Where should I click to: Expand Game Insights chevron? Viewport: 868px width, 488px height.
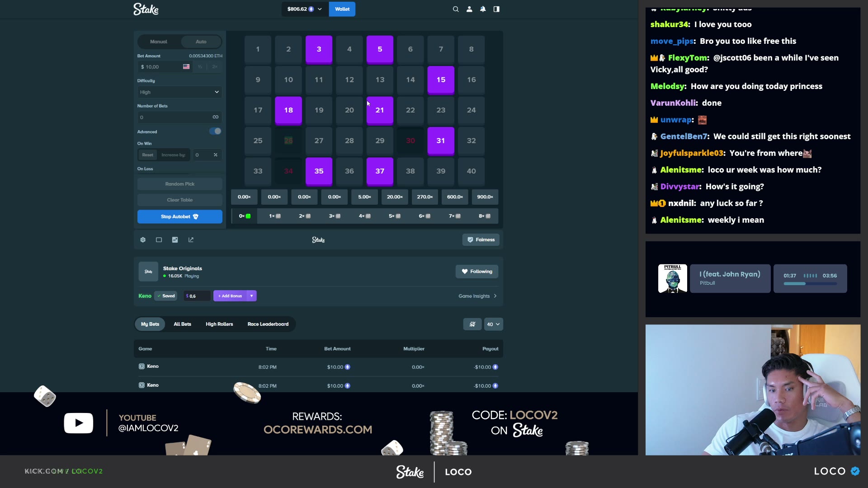pos(495,296)
